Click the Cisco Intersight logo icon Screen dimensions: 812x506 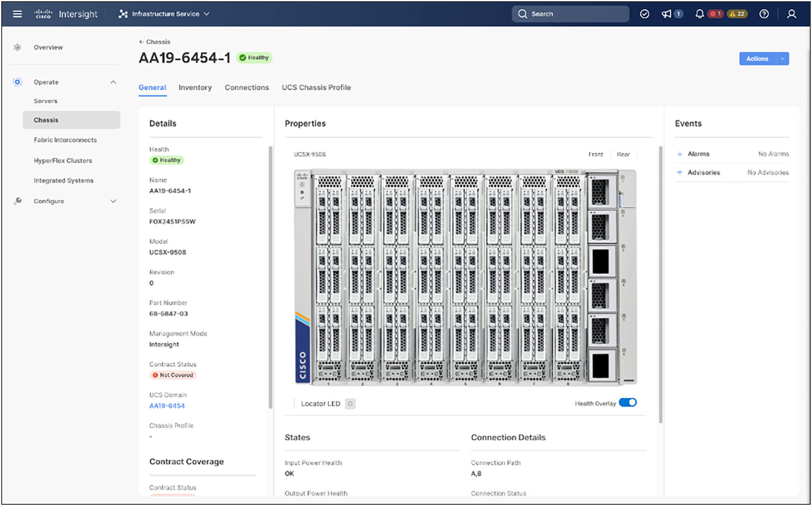tap(43, 13)
